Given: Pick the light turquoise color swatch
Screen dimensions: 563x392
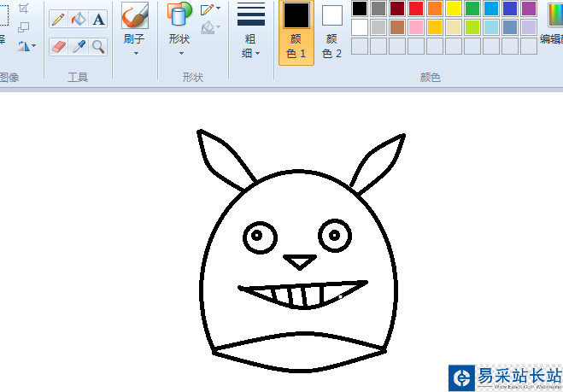Looking at the screenshot, I should tap(491, 27).
